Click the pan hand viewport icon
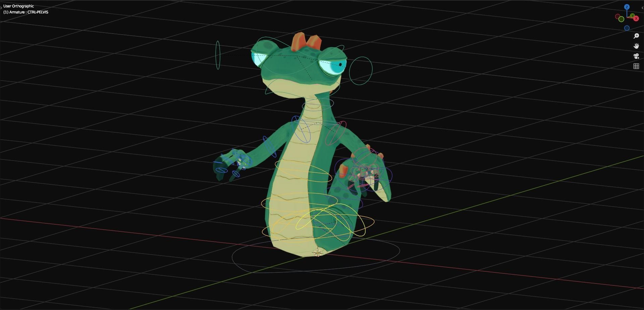Screen dimensions: 644x310 click(x=636, y=46)
